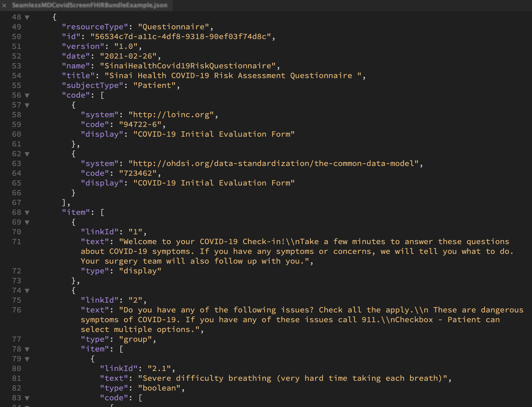Collapse the fold arrow at line 48
Screen dimensions: 532x407
point(27,17)
